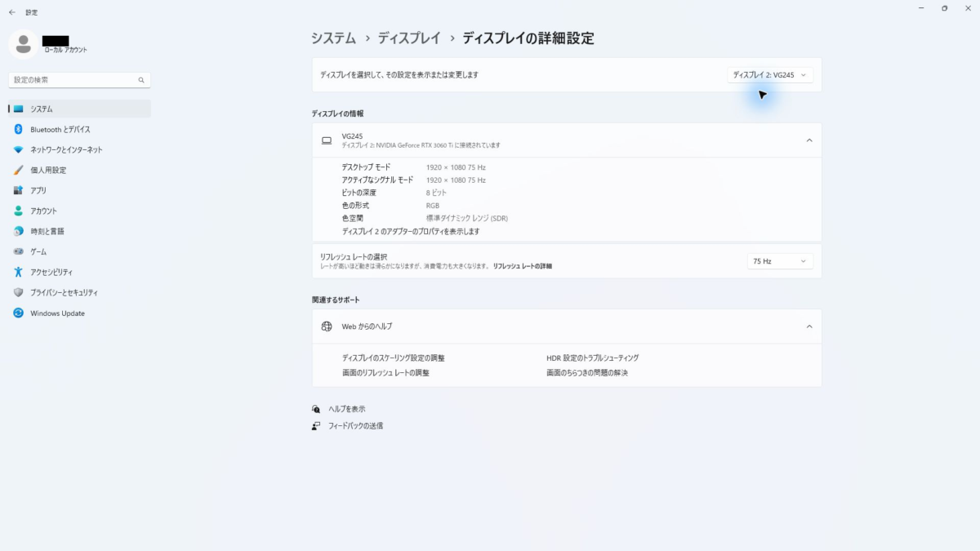The width and height of the screenshot is (980, 551).
Task: Open HDR 設定のトラブルシューティング link
Action: coord(593,358)
